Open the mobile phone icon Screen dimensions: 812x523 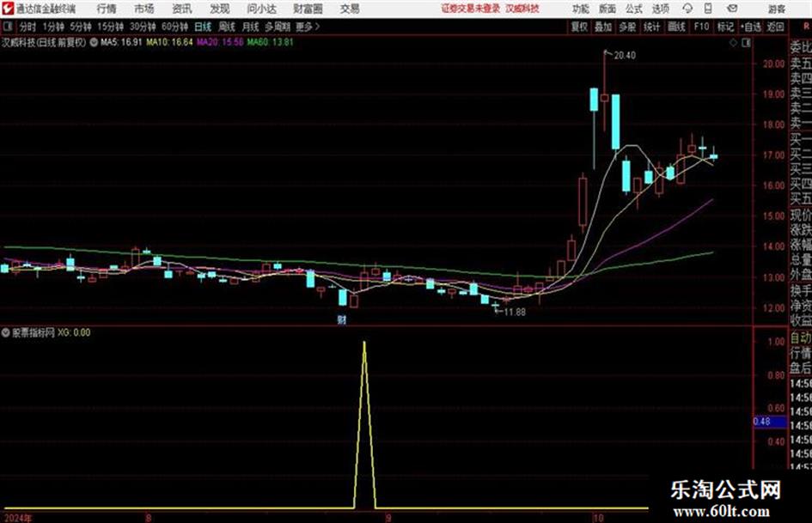708,9
